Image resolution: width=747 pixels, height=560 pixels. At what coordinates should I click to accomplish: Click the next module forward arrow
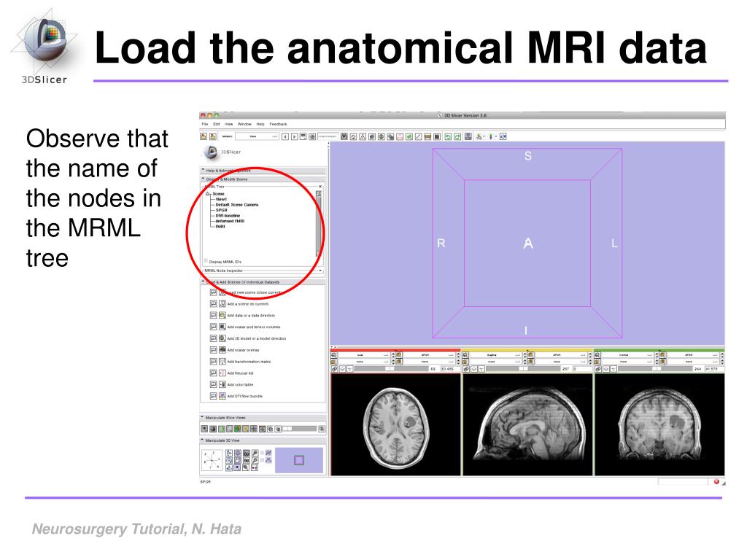(x=294, y=136)
